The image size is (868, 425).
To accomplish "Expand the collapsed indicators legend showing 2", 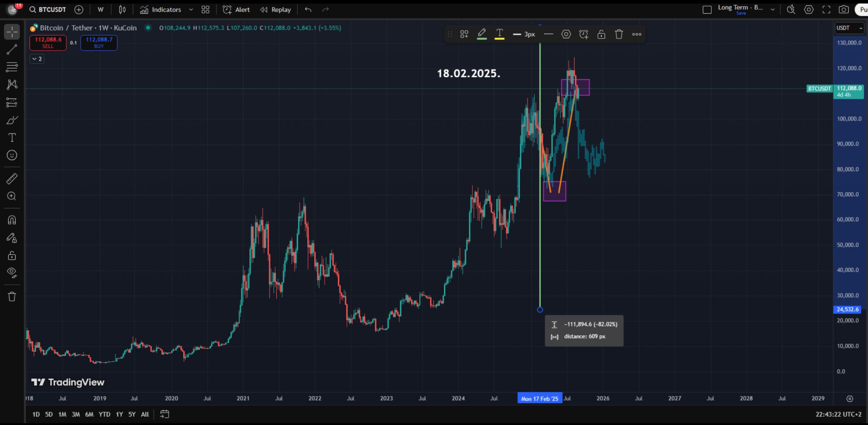I will [x=37, y=59].
